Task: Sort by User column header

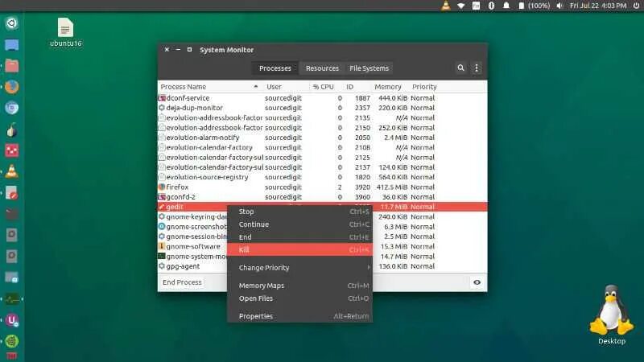Action: (286, 87)
